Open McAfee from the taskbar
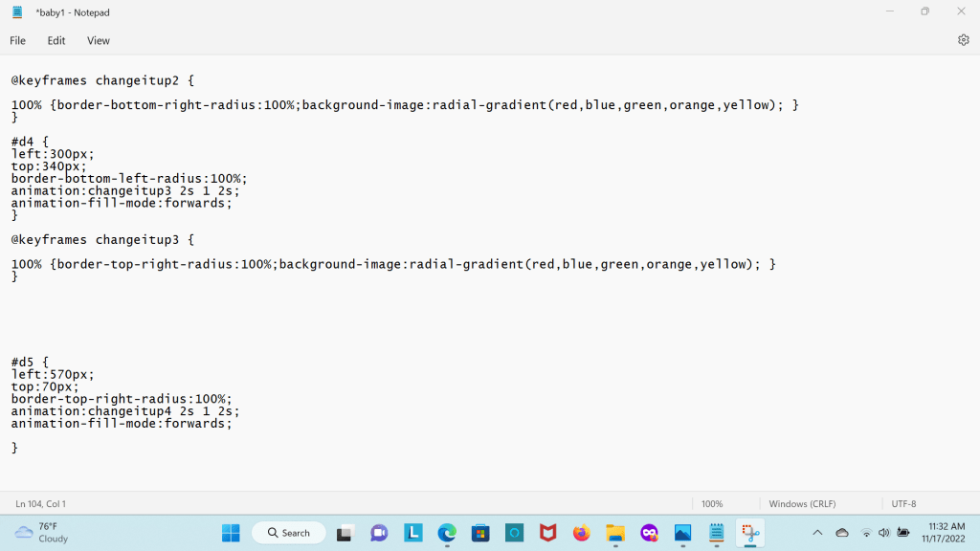980x551 pixels. pyautogui.click(x=547, y=533)
